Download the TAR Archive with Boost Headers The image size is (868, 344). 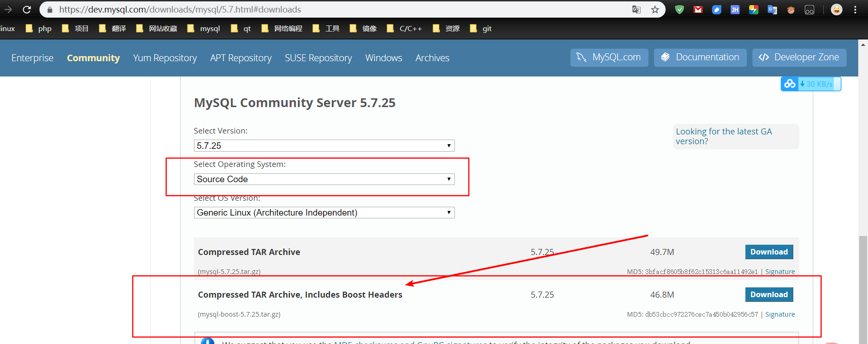[x=769, y=294]
